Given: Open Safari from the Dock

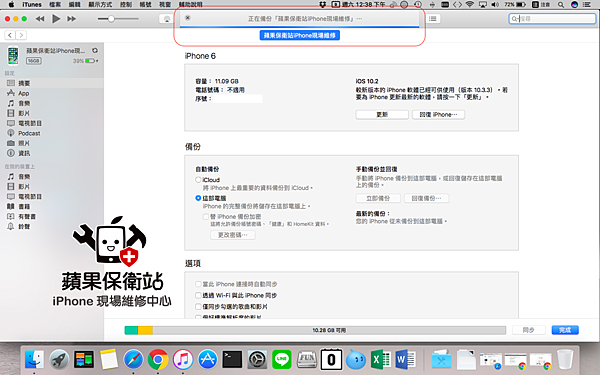Looking at the screenshot, I should click(x=133, y=359).
